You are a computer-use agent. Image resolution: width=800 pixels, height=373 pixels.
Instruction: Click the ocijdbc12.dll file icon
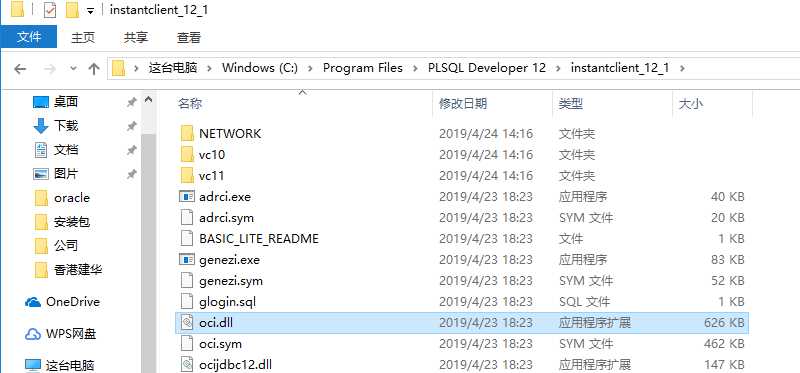(187, 364)
